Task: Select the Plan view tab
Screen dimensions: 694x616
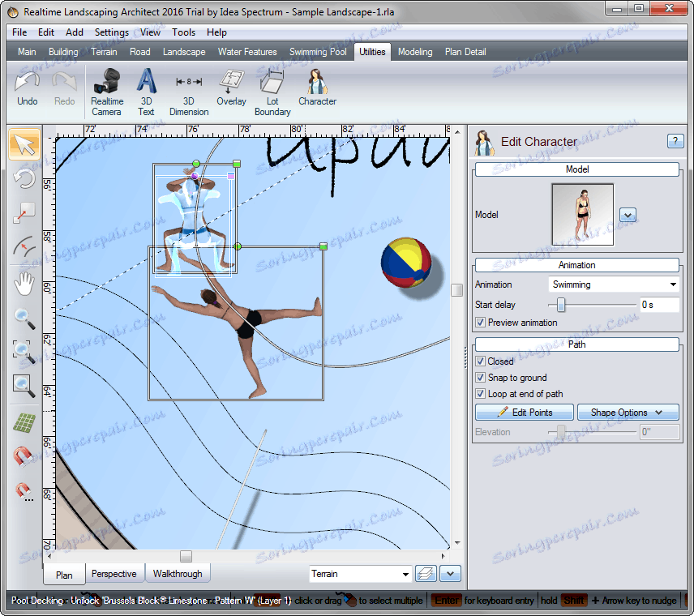Action: 64,575
